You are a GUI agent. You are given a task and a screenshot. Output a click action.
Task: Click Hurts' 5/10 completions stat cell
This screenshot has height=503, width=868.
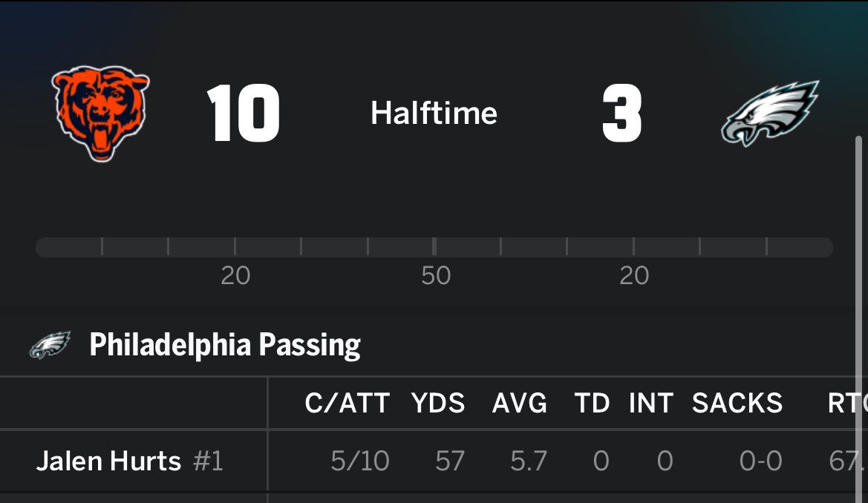coord(360,461)
